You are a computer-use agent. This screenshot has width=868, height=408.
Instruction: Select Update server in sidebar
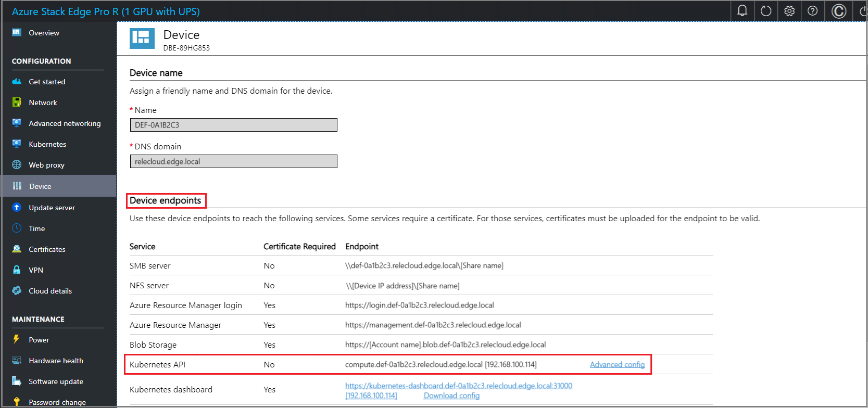coord(52,208)
